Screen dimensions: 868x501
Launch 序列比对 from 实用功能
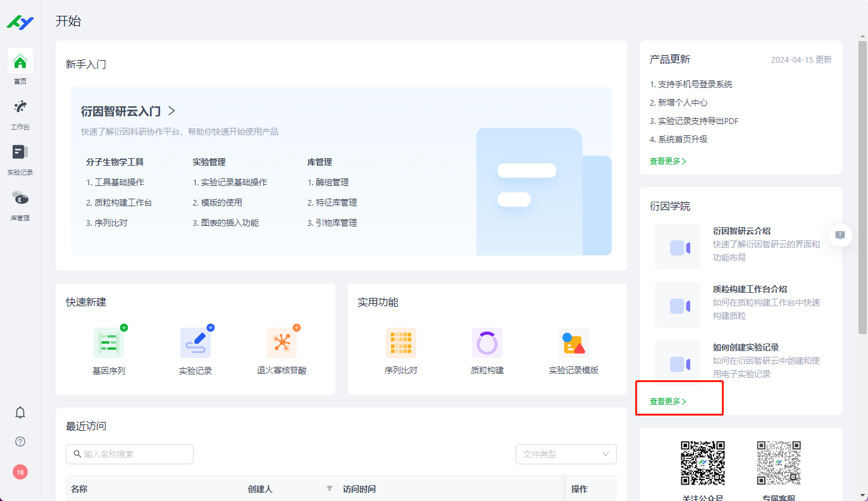pyautogui.click(x=400, y=342)
